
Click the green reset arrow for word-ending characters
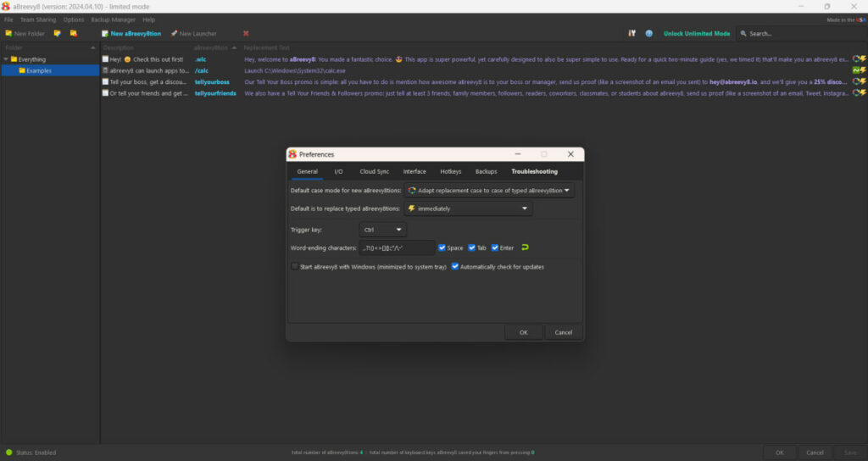(x=525, y=247)
